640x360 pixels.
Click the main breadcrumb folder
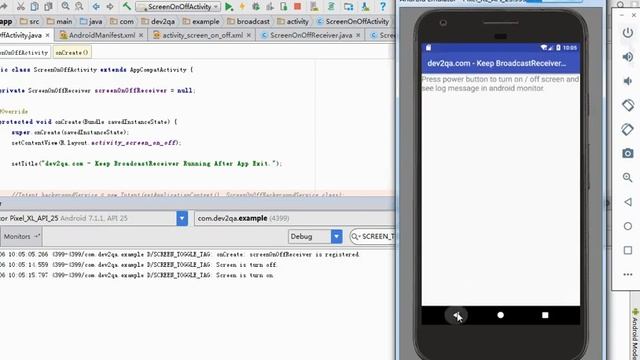[x=60, y=21]
